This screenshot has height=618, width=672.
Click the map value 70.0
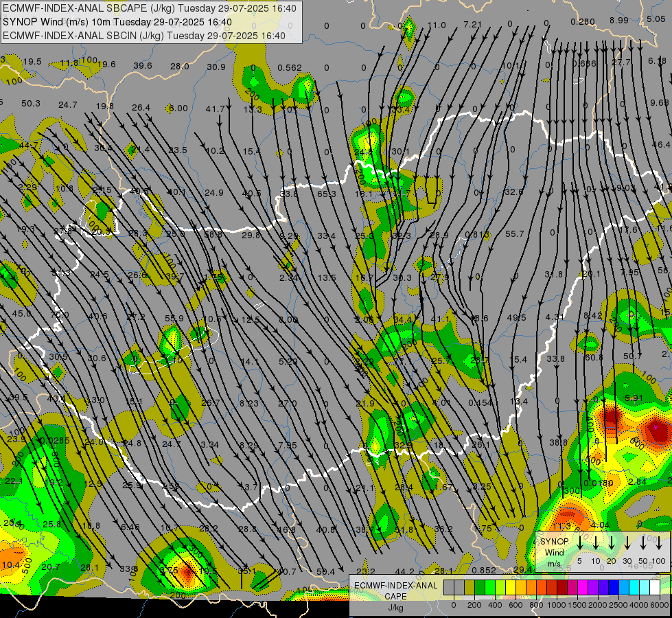point(60,315)
